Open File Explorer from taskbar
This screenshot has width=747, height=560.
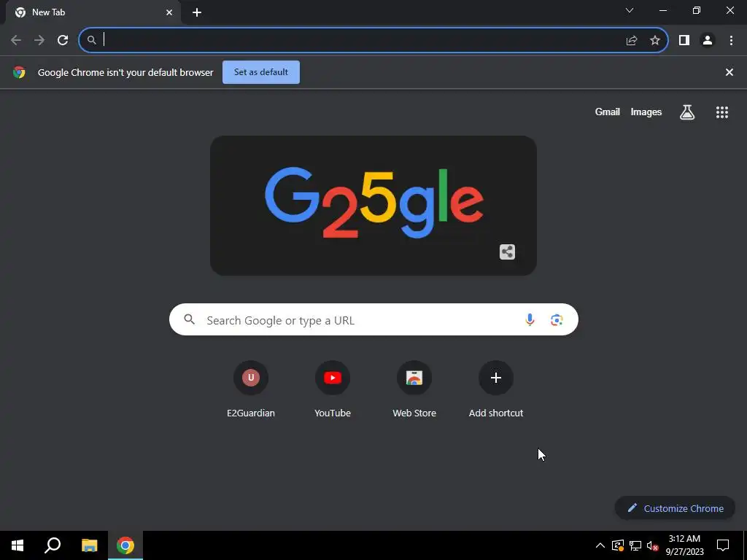click(89, 545)
